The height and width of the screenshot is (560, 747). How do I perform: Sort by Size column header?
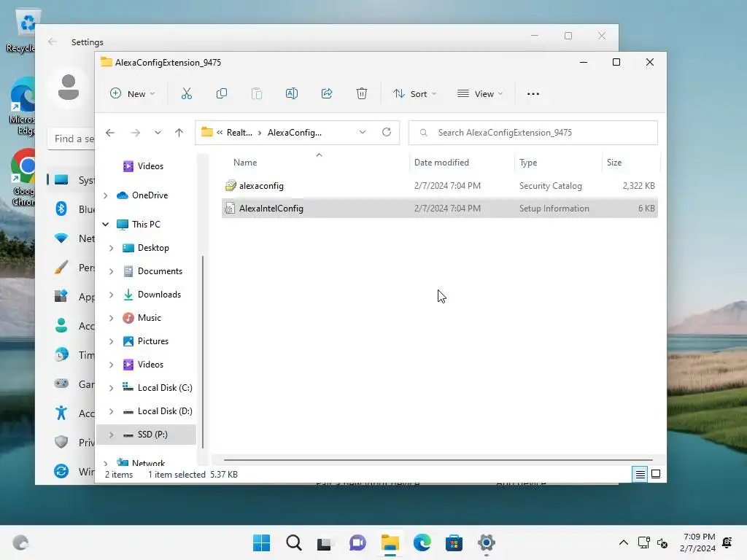point(614,163)
